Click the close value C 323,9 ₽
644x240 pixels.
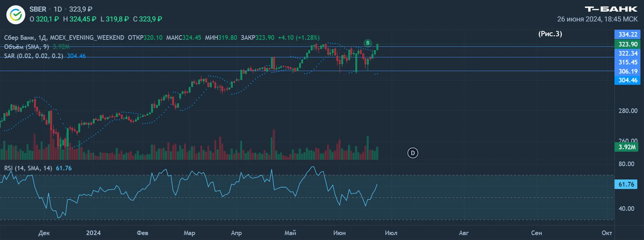(148, 19)
